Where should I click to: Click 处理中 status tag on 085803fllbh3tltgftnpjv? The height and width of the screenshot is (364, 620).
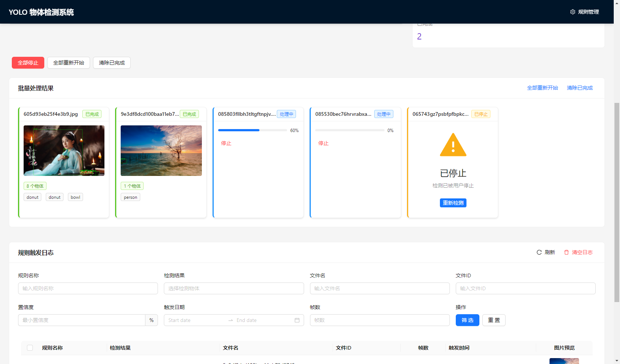pyautogui.click(x=286, y=114)
